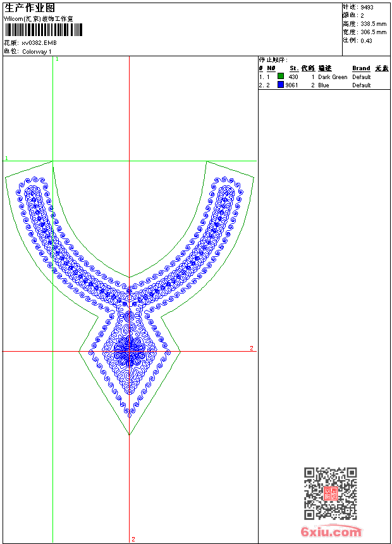Click the barcode under the Wilcom title
392x544 pixels.
pyautogui.click(x=43, y=32)
